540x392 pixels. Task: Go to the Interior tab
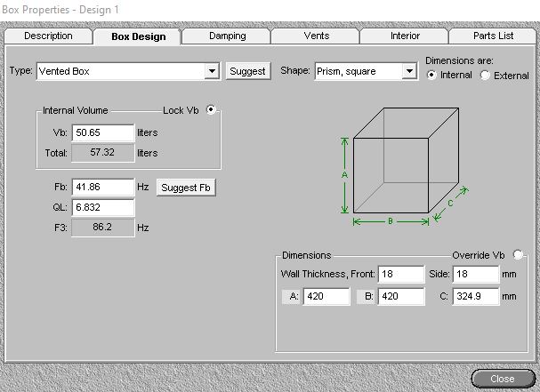405,36
